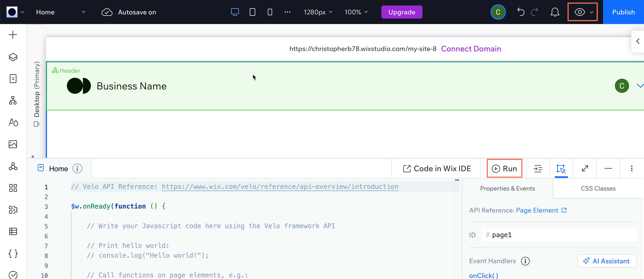644x279 pixels.
Task: Click the Publish button
Action: (x=623, y=12)
